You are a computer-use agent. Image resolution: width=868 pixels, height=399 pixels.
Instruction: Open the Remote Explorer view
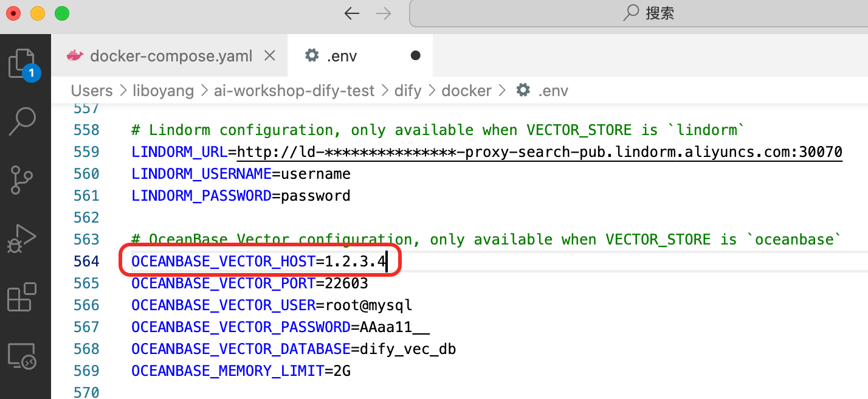click(x=22, y=356)
